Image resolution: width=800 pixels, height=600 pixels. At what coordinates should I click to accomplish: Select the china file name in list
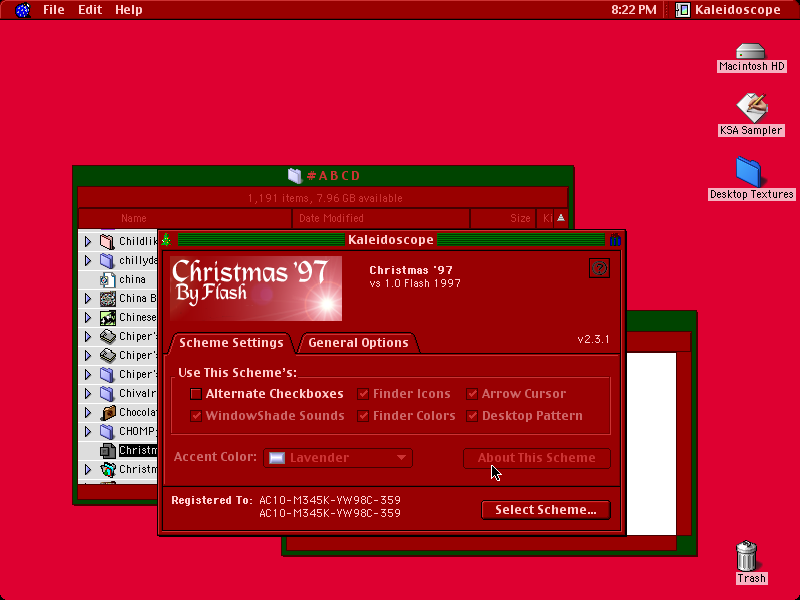tap(133, 280)
